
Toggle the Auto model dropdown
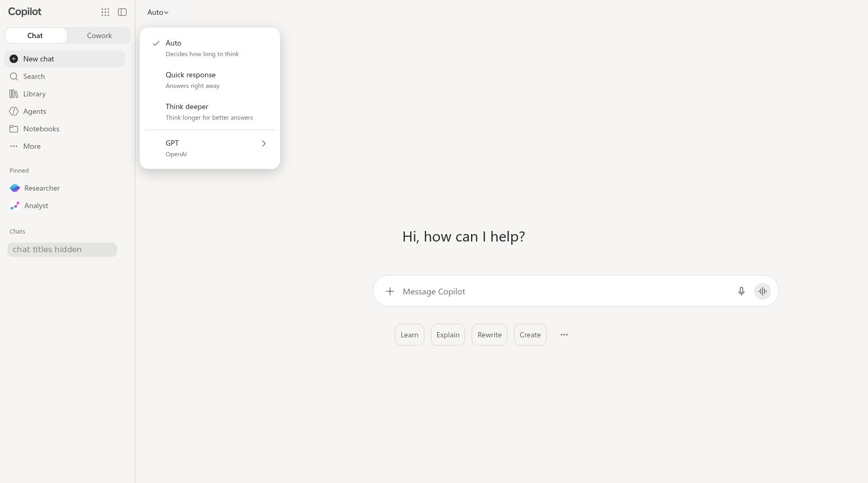coord(158,12)
